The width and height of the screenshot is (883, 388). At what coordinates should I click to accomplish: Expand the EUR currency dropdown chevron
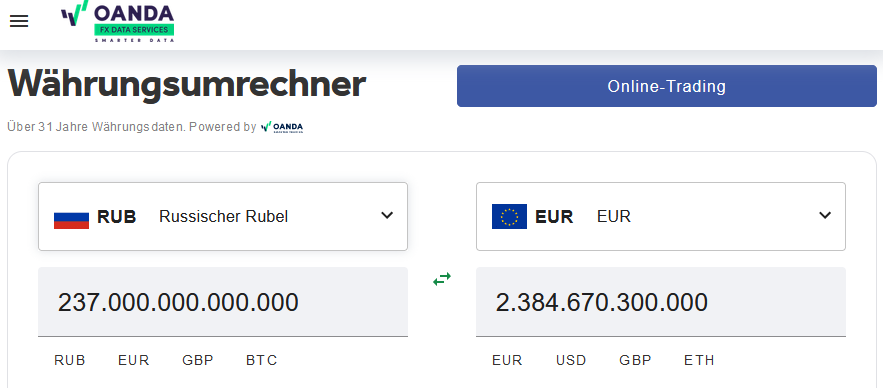point(825,215)
